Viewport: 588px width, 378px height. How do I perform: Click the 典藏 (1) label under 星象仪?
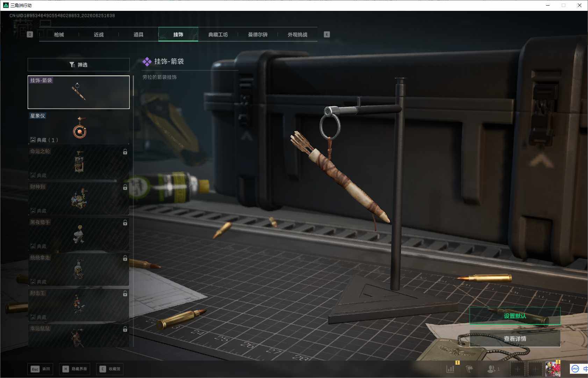tap(47, 140)
